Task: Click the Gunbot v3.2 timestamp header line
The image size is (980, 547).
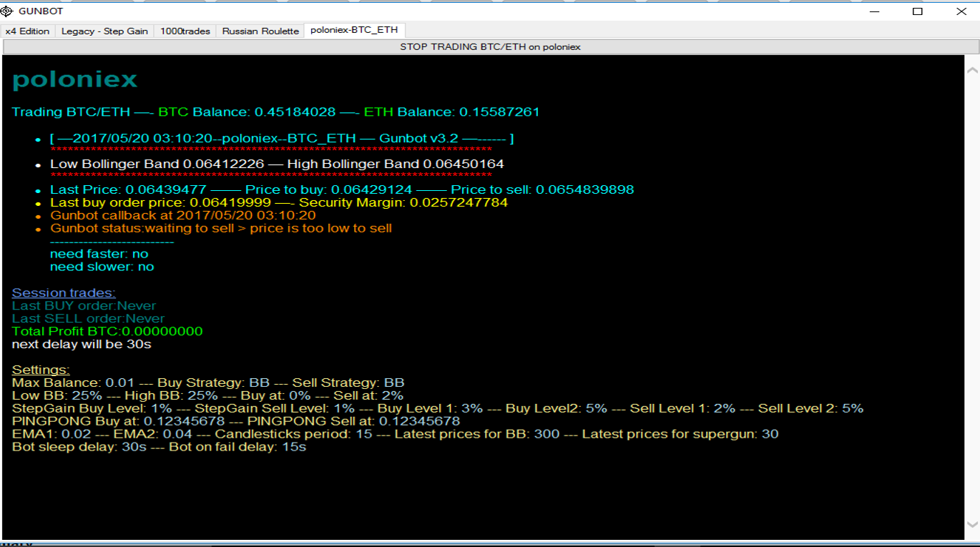Action: [282, 138]
